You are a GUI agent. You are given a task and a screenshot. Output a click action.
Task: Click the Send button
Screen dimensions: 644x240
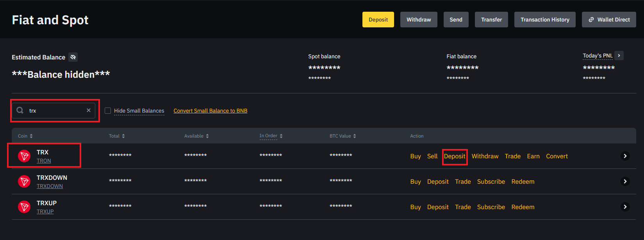click(456, 20)
